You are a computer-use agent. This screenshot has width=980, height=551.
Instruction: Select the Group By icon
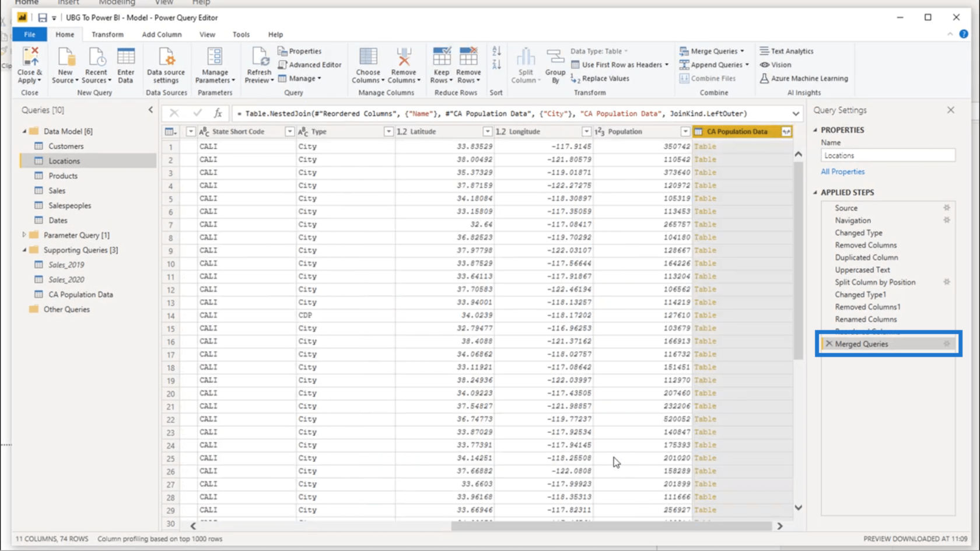click(555, 65)
